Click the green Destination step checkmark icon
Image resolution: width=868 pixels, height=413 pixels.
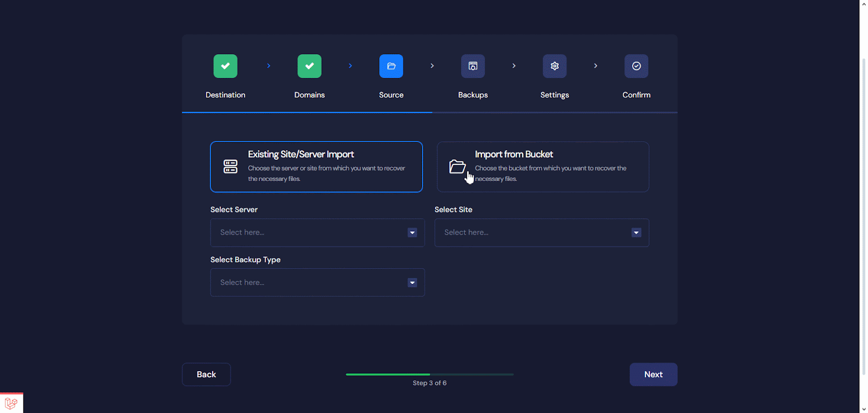pos(225,66)
